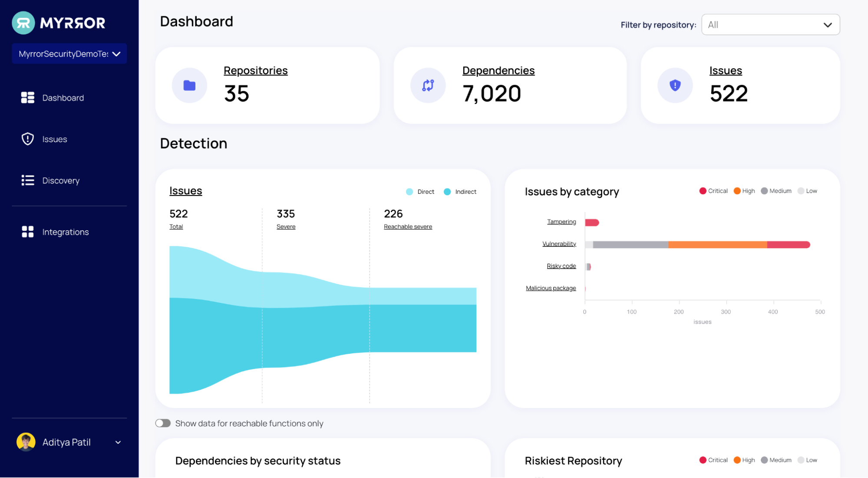Click the Myrror logo icon
868x478 pixels.
[x=23, y=23]
